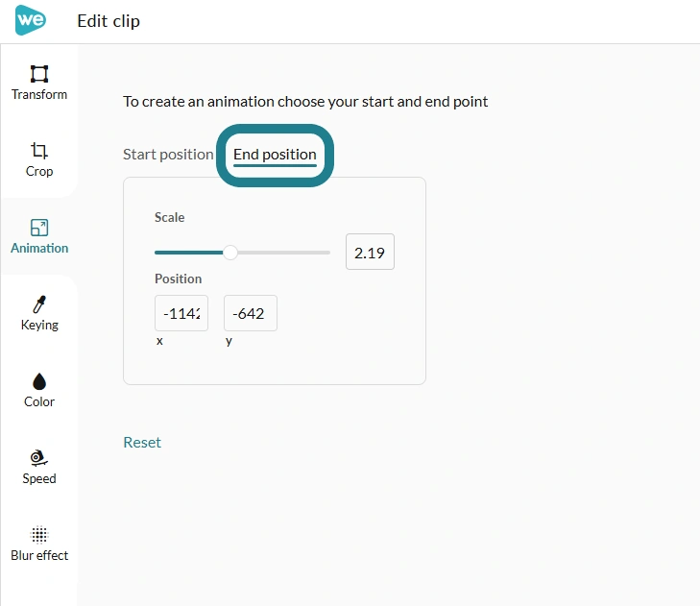700x606 pixels.
Task: Select the End position tab
Action: [x=275, y=155]
